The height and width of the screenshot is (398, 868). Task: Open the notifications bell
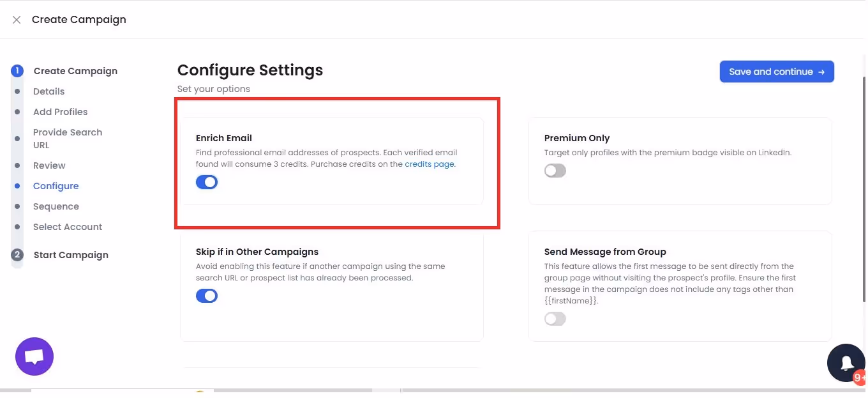(846, 362)
